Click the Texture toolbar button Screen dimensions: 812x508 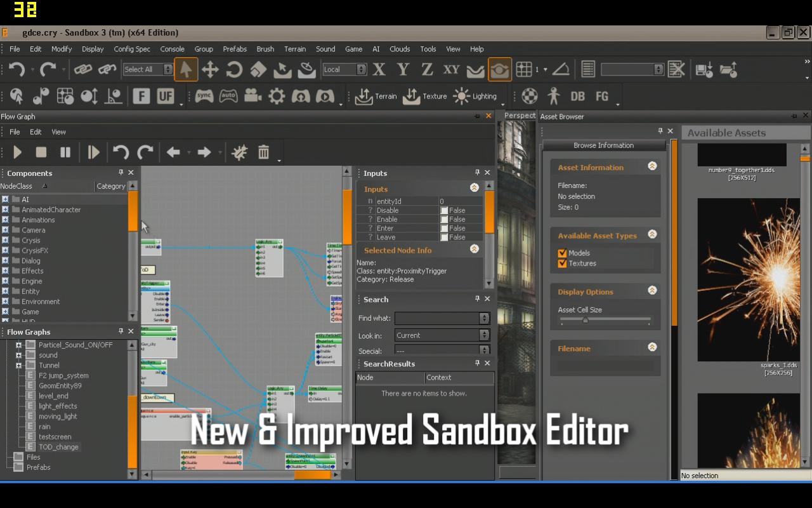[x=425, y=96]
